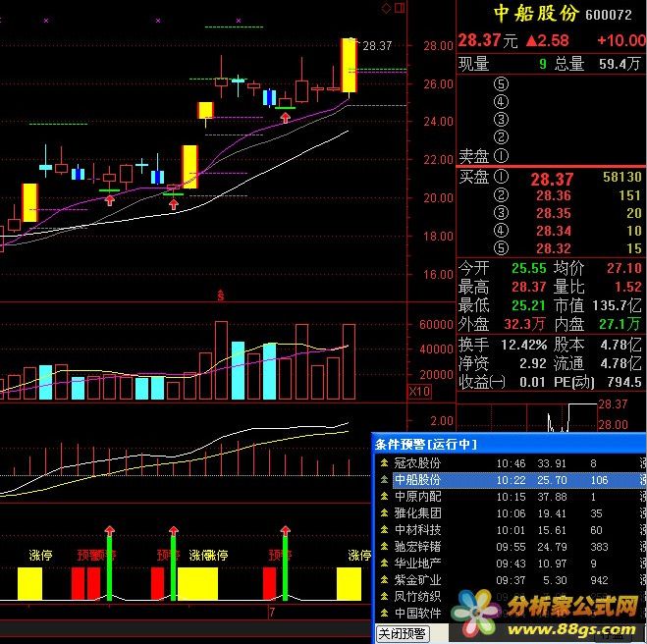Click the 均价 27.10 value
Screen dimensions: 647x644
point(624,268)
